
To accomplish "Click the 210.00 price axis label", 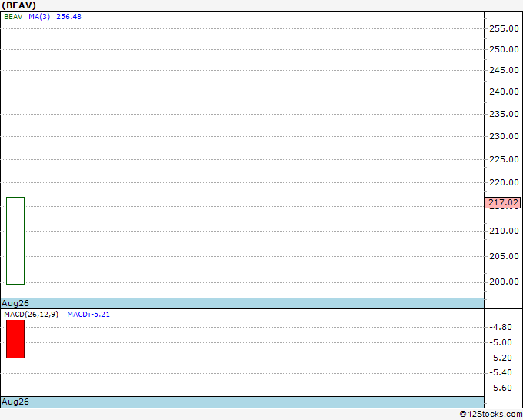I will [x=504, y=231].
